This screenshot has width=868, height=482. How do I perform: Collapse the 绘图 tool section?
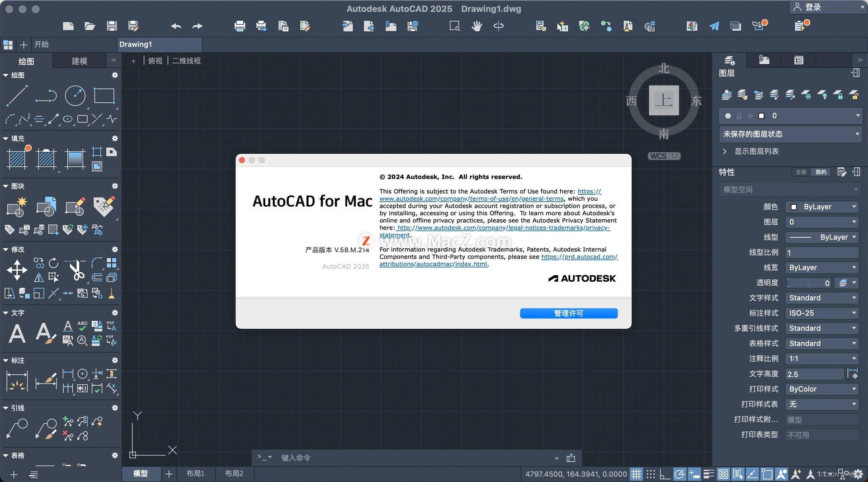click(x=6, y=75)
